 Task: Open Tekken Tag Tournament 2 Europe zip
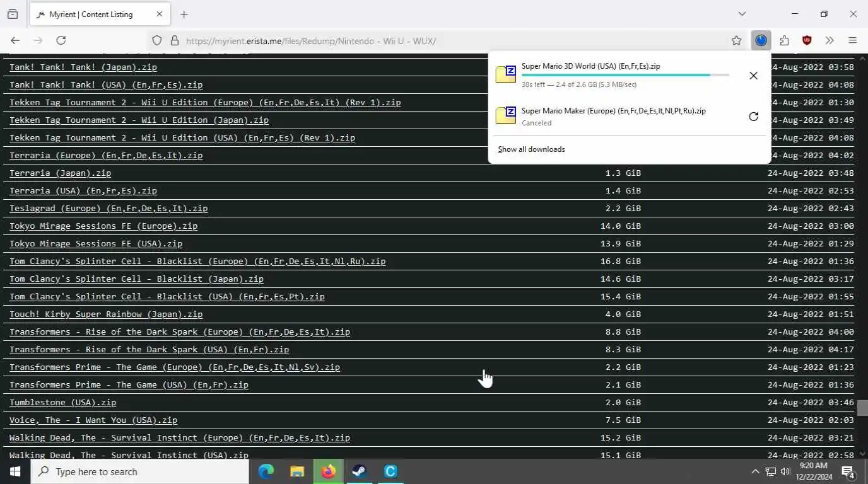[x=205, y=102]
